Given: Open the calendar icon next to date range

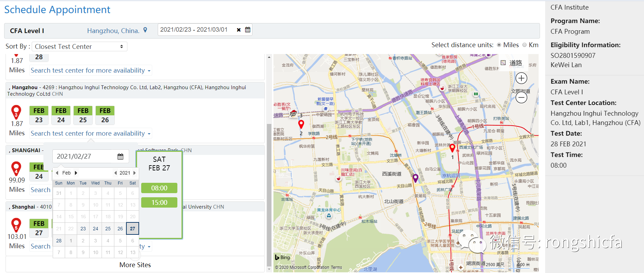Looking at the screenshot, I should pos(248,30).
